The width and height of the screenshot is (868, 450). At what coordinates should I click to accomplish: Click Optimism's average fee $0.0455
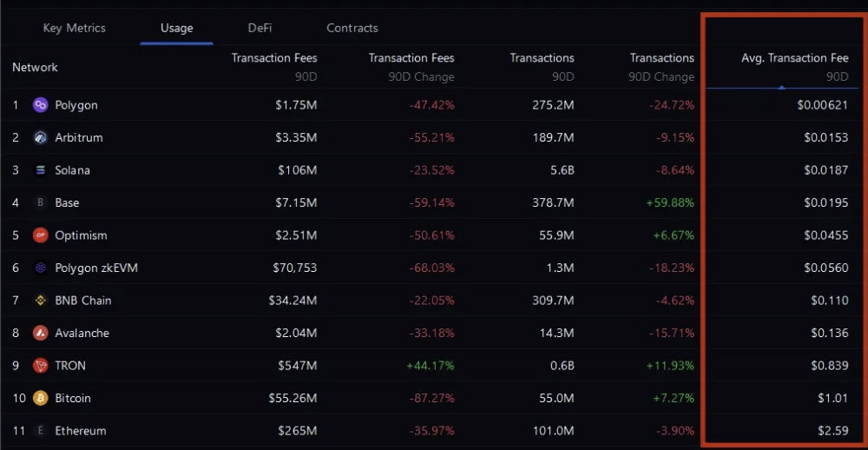(826, 235)
